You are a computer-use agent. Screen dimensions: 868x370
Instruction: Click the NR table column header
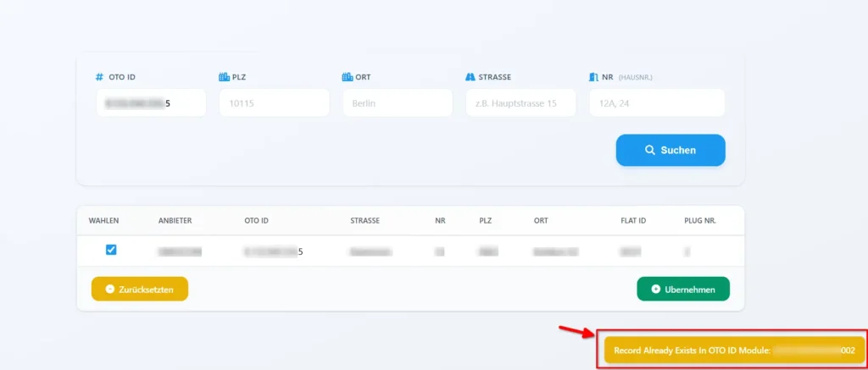440,220
